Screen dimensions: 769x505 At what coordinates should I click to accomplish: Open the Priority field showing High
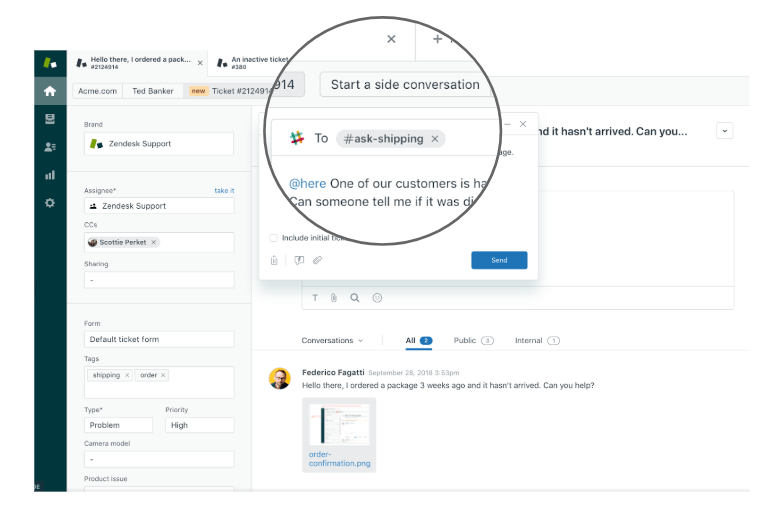200,425
